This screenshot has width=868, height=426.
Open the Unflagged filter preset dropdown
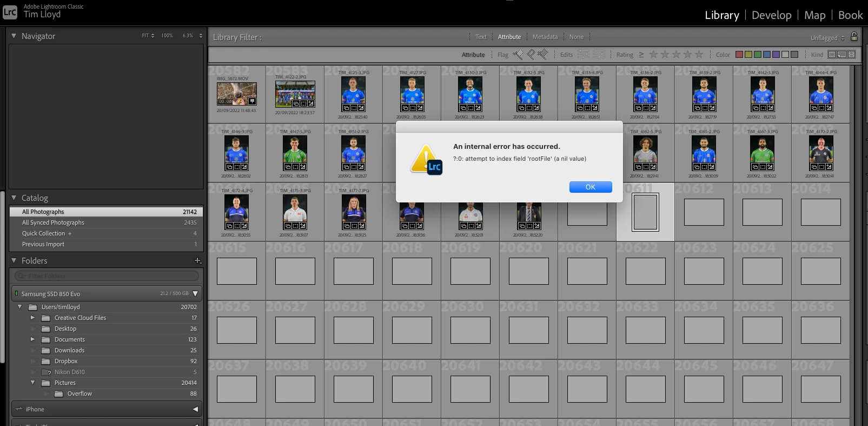point(827,38)
